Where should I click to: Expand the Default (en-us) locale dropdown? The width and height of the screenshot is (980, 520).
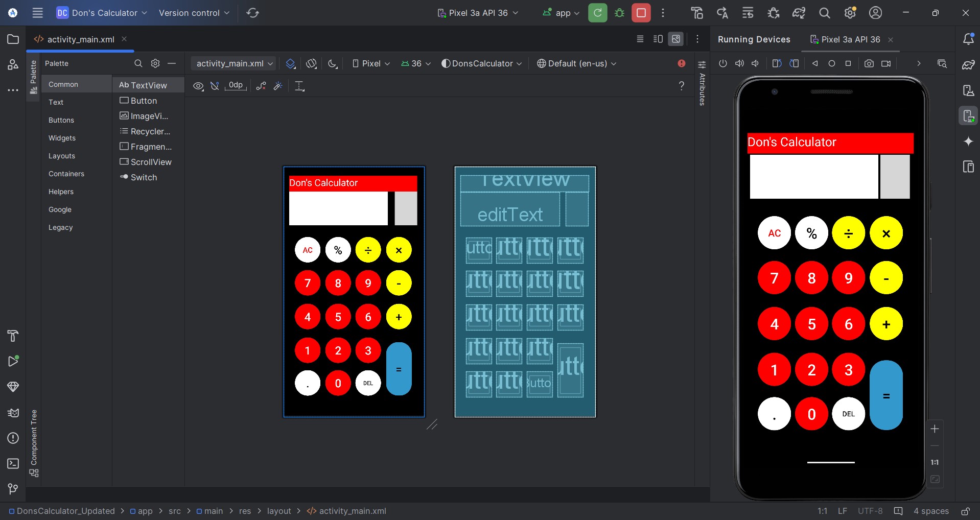[576, 63]
